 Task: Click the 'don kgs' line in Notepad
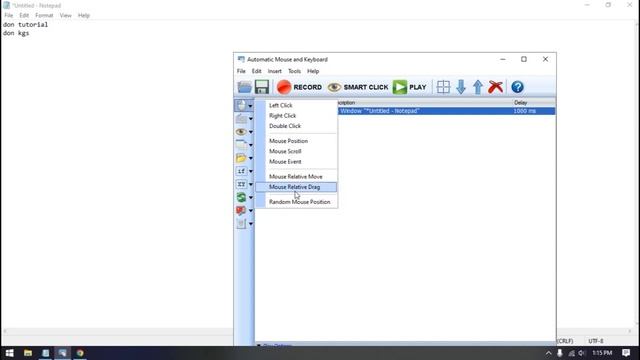coord(16,33)
